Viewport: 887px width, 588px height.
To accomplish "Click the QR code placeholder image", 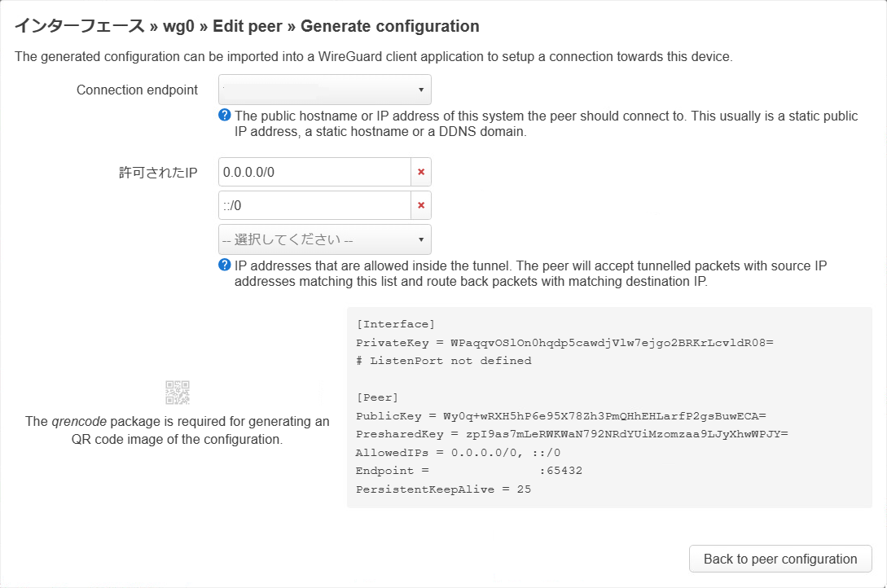I will 178,393.
